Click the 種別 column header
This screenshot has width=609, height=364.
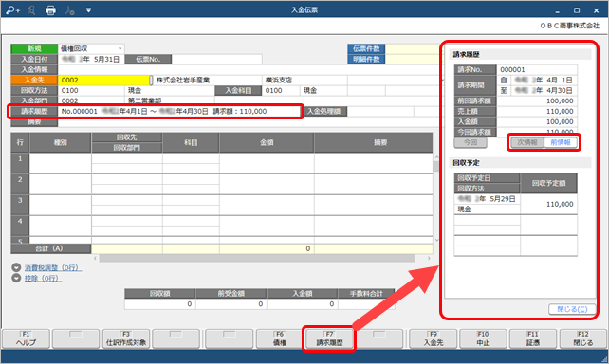pyautogui.click(x=60, y=142)
